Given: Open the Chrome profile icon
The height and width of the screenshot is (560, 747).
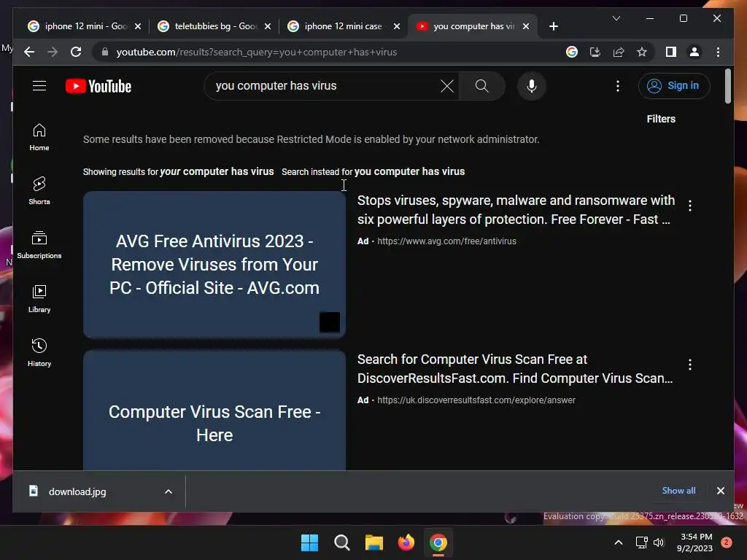Looking at the screenshot, I should point(694,52).
